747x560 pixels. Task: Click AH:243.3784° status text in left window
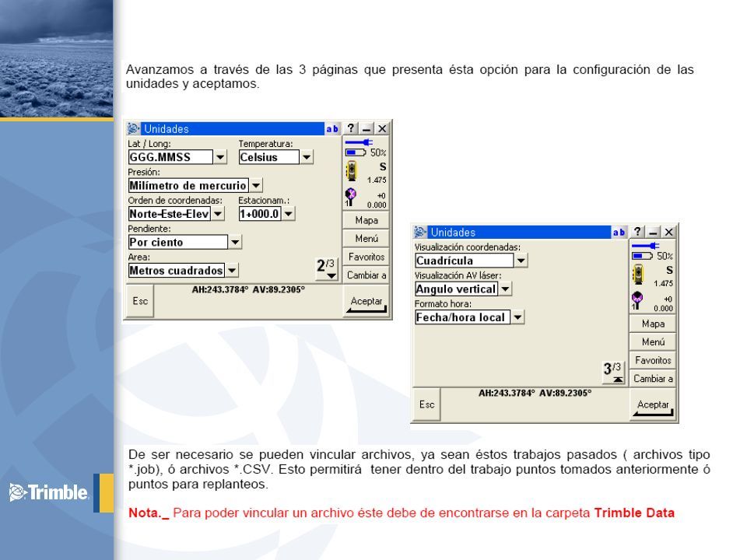[220, 289]
